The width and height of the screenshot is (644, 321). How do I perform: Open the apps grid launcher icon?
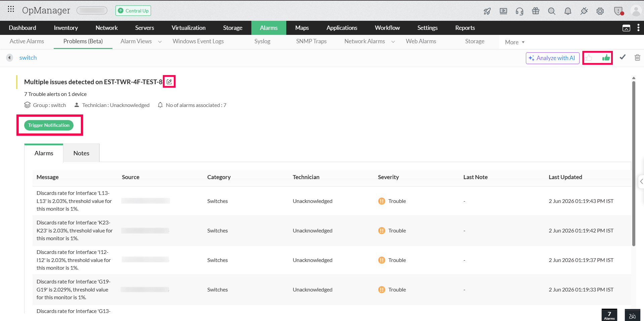[11, 9]
